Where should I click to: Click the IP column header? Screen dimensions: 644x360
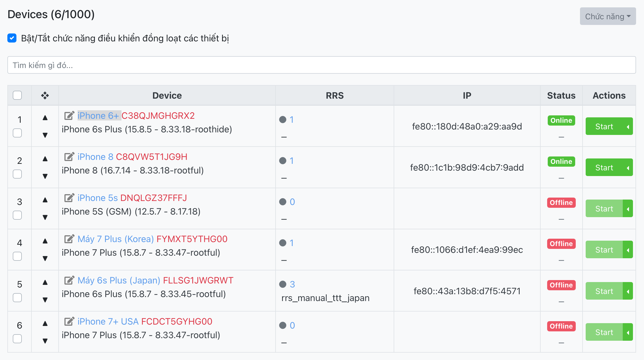(x=467, y=96)
